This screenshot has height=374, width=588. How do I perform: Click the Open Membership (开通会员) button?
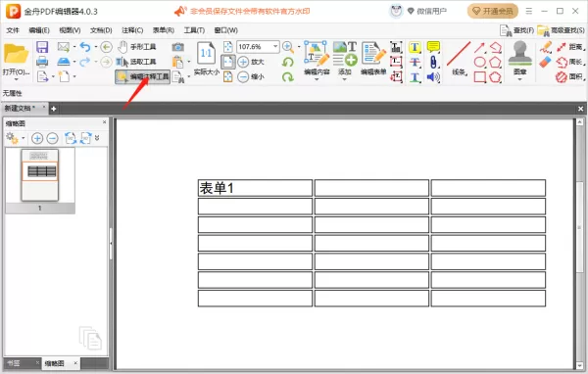tap(492, 11)
